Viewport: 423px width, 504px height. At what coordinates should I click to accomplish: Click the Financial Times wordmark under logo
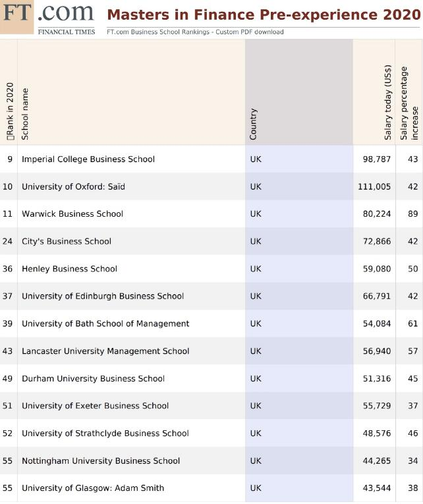[x=66, y=32]
